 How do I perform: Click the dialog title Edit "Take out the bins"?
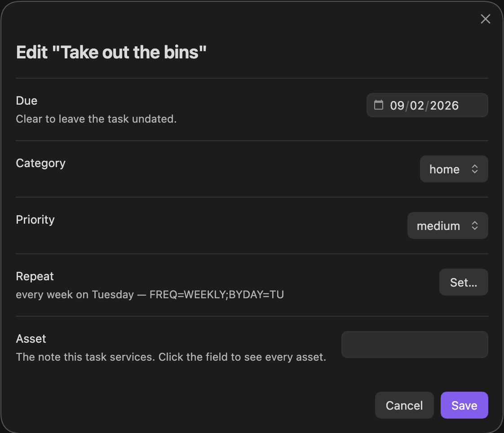[111, 52]
